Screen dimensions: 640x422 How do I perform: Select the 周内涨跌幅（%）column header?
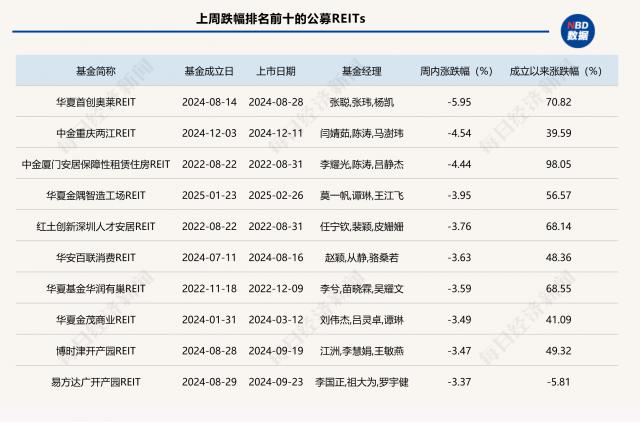coord(456,71)
